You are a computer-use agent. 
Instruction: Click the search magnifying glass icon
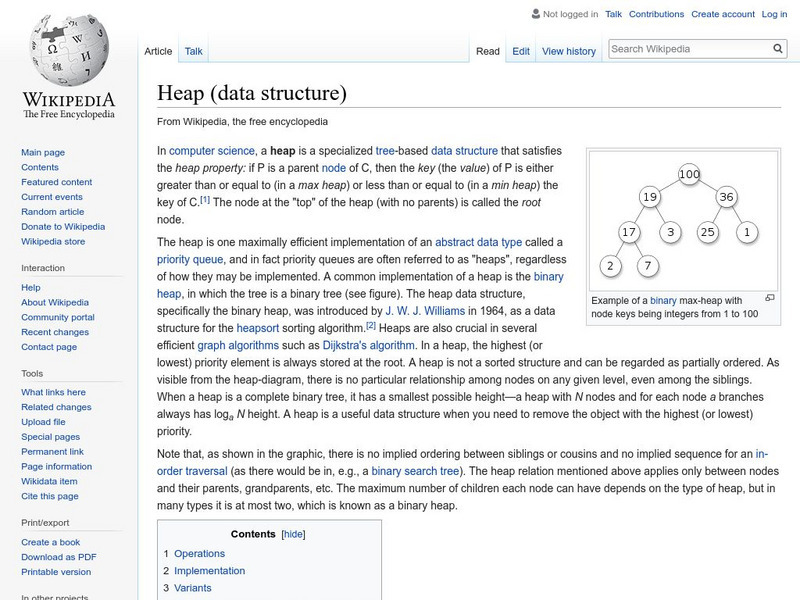tap(777, 46)
